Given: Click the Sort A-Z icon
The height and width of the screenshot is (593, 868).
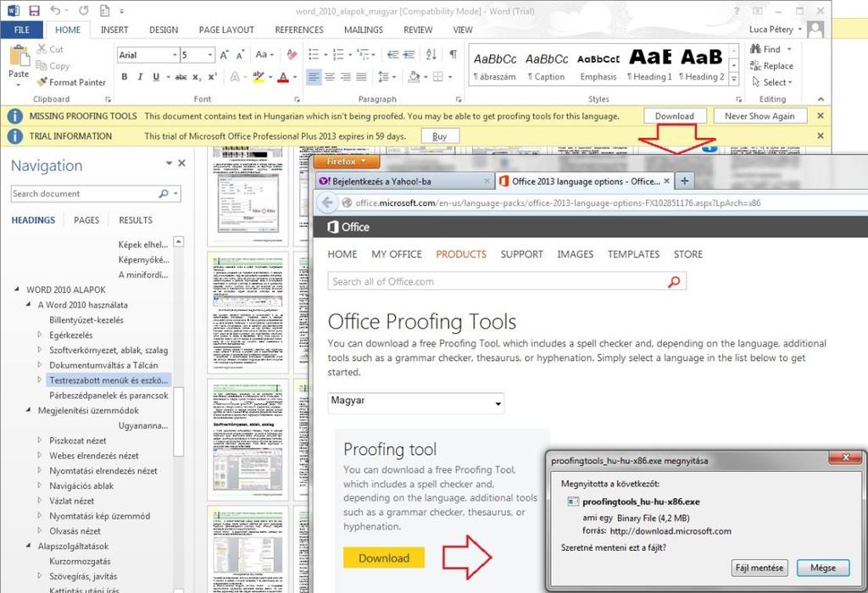Looking at the screenshot, I should coord(431,54).
